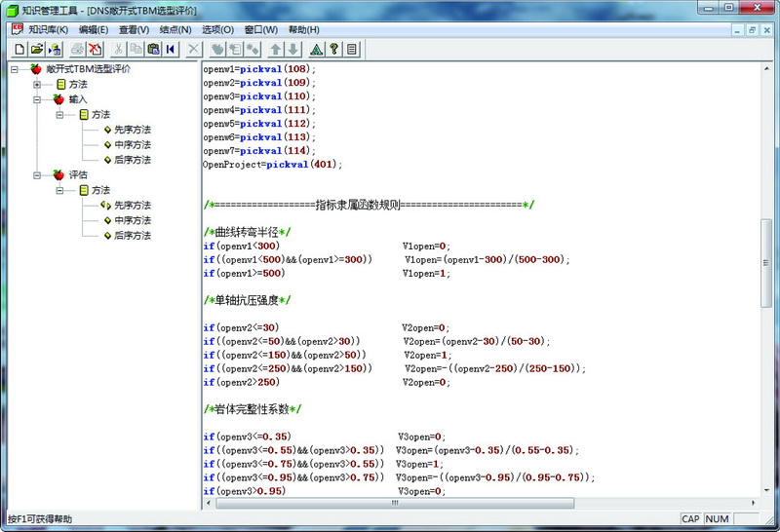Image resolution: width=780 pixels, height=532 pixels.
Task: Click the import/export database toolbar icon
Action: point(55,49)
